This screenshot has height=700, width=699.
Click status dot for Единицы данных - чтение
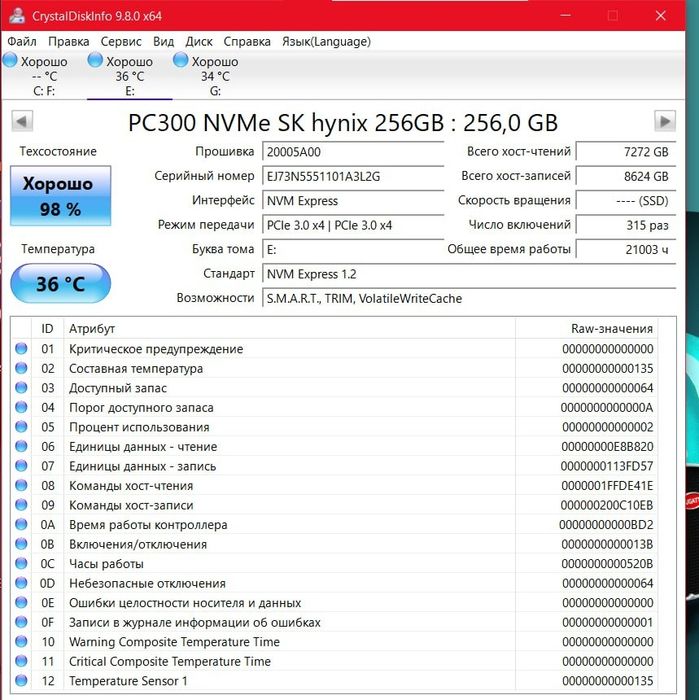point(21,446)
